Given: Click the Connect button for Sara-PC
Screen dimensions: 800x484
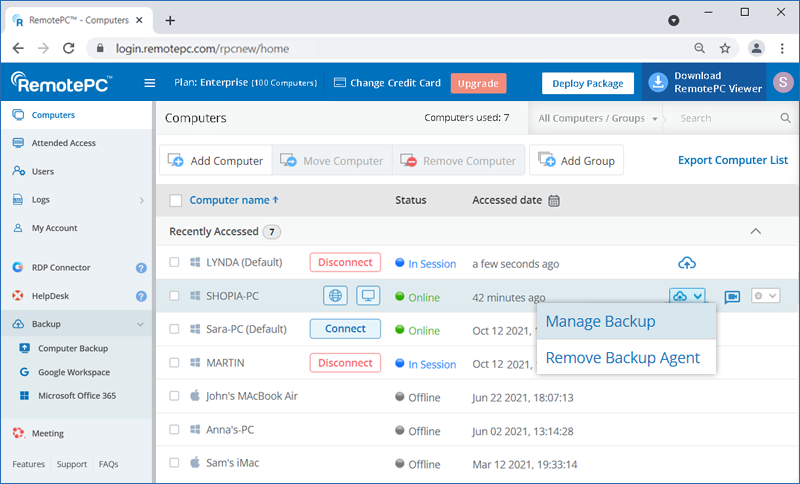Looking at the screenshot, I should (345, 329).
